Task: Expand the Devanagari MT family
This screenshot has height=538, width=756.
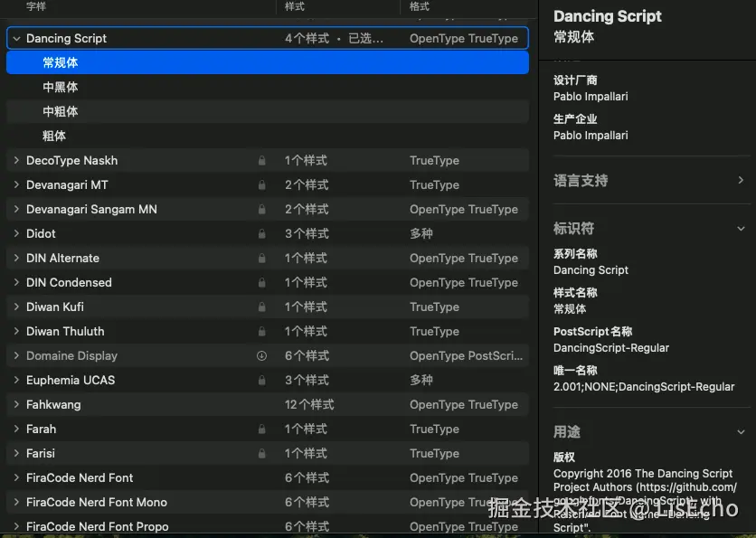Action: [16, 184]
